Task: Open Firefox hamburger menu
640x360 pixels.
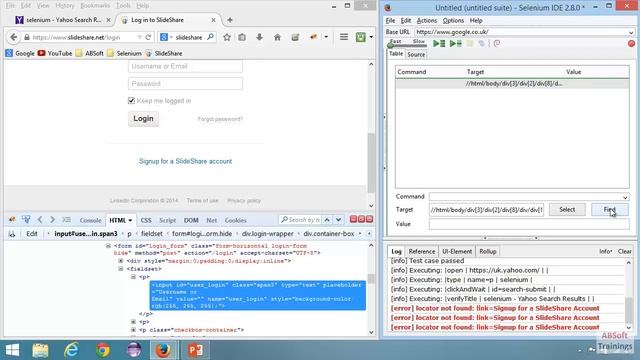Action: tap(344, 37)
